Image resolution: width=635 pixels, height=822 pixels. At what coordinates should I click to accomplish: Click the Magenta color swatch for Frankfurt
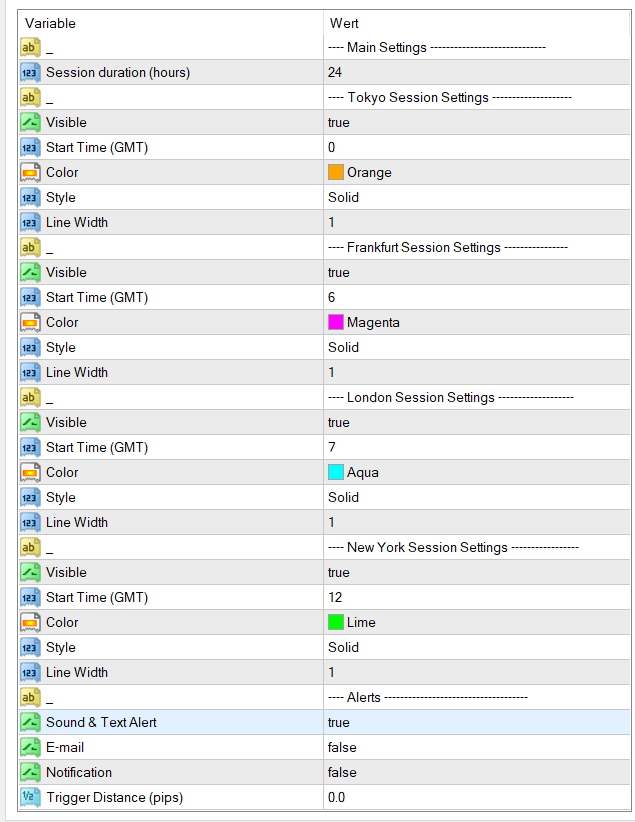click(336, 322)
